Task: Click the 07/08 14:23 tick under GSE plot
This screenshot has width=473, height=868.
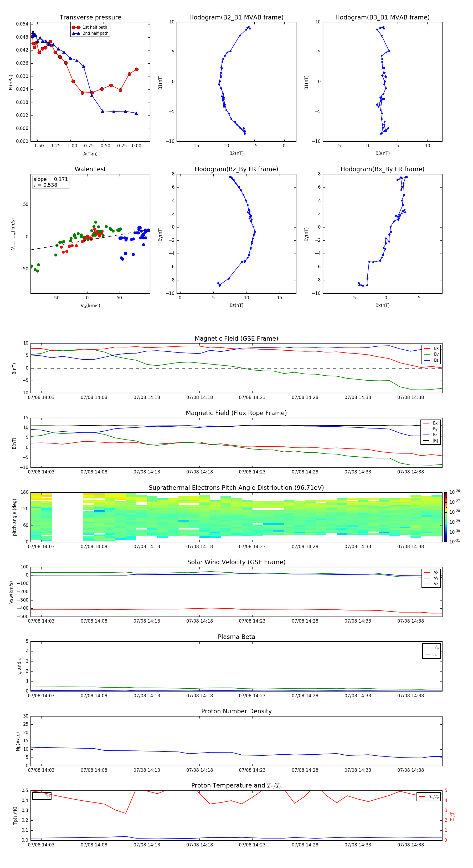Action: coord(252,398)
